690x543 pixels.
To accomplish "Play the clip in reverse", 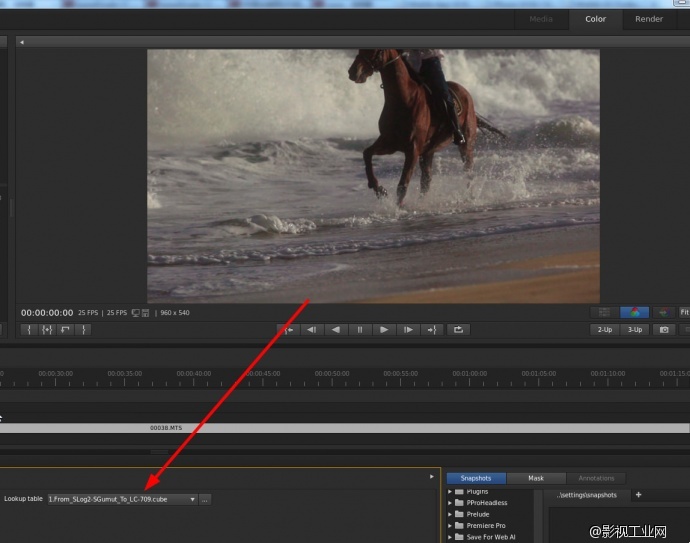I will [x=336, y=330].
